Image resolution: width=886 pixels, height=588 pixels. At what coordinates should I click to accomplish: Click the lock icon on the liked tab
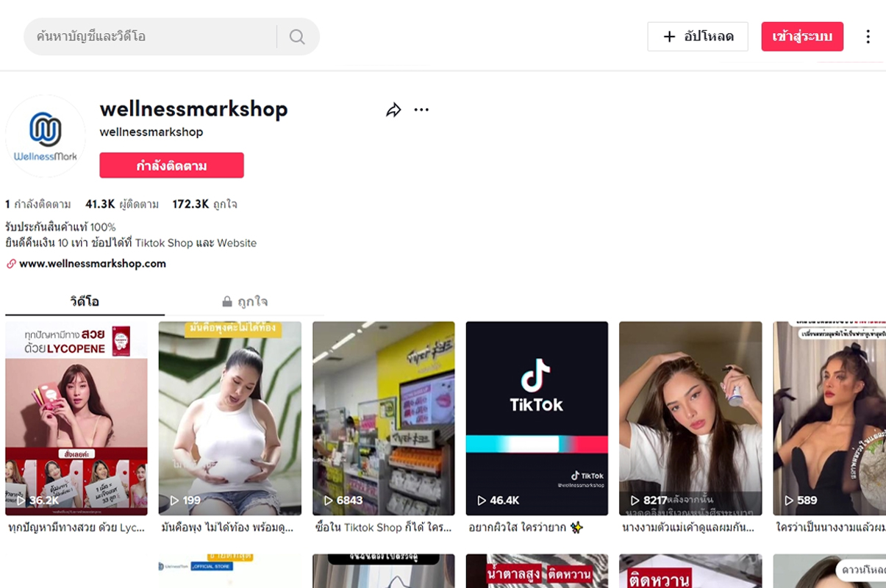coord(227,302)
